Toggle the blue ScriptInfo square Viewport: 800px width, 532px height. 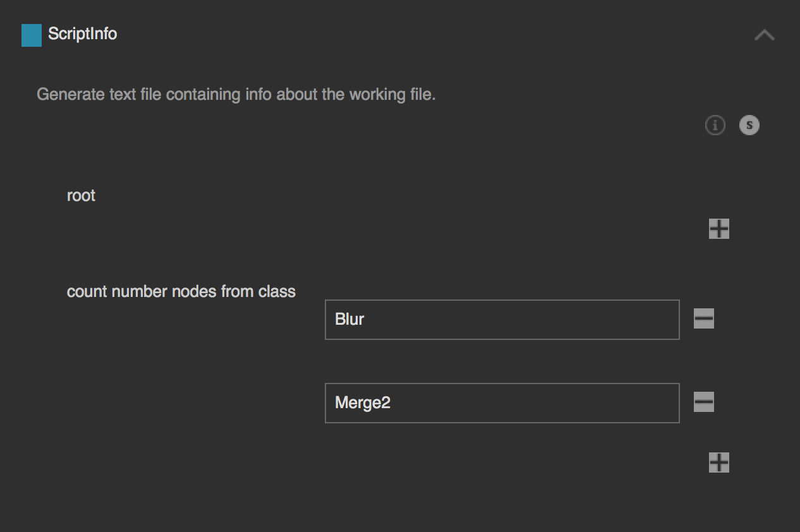32,35
